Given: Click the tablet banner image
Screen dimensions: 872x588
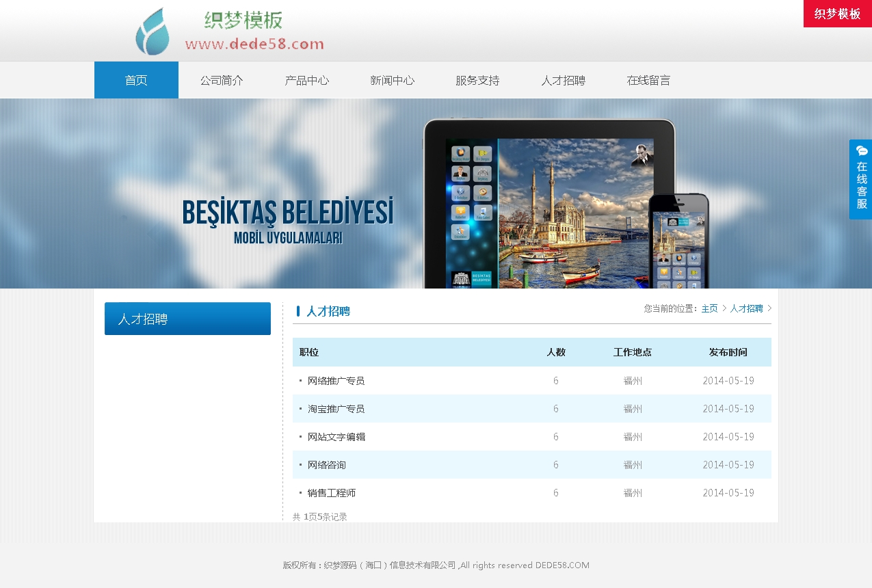Looking at the screenshot, I should (549, 204).
